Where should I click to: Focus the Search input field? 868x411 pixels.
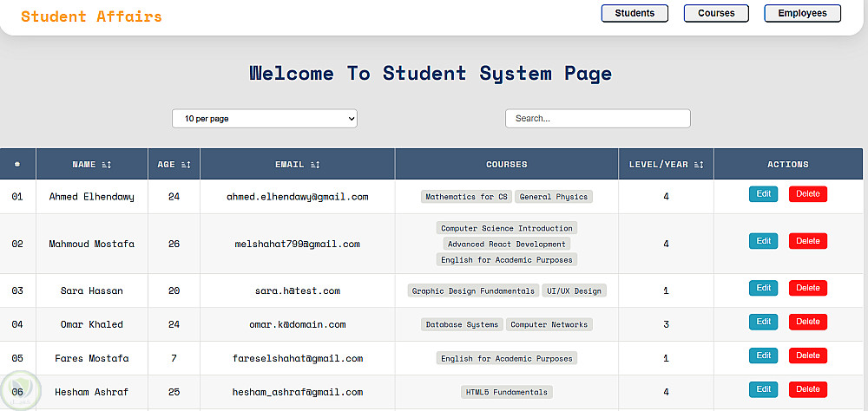point(598,119)
